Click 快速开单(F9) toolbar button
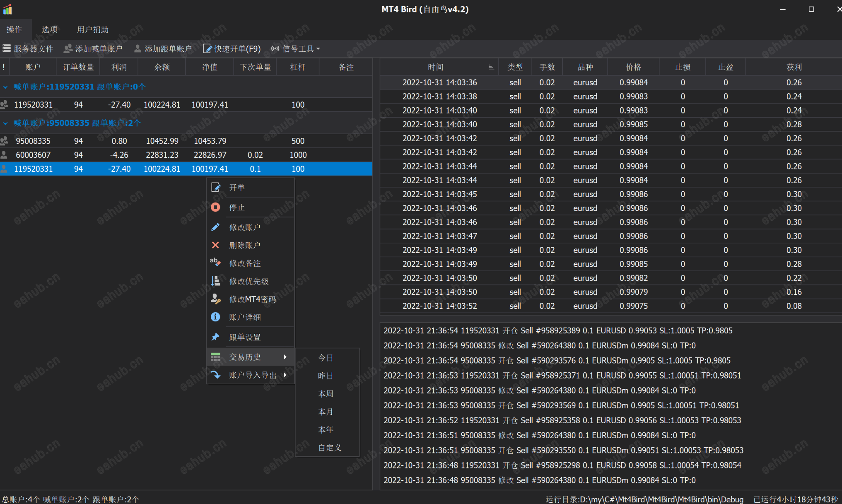 232,49
